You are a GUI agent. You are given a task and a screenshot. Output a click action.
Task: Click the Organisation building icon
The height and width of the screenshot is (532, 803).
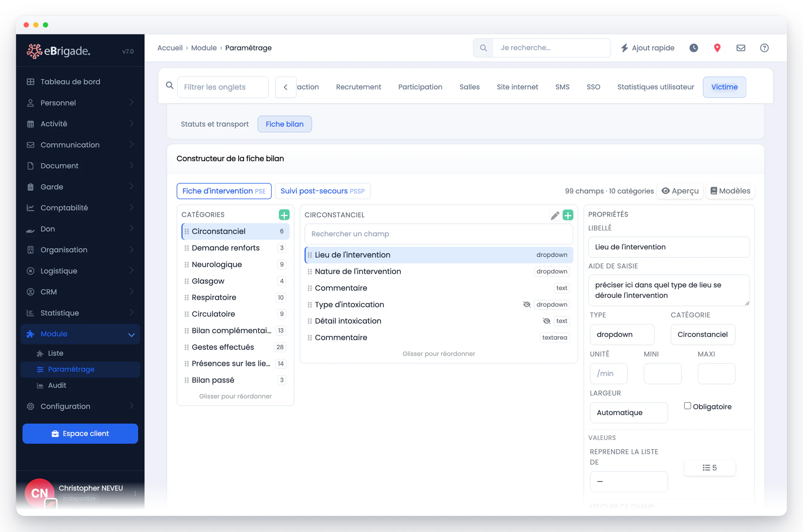[30, 250]
